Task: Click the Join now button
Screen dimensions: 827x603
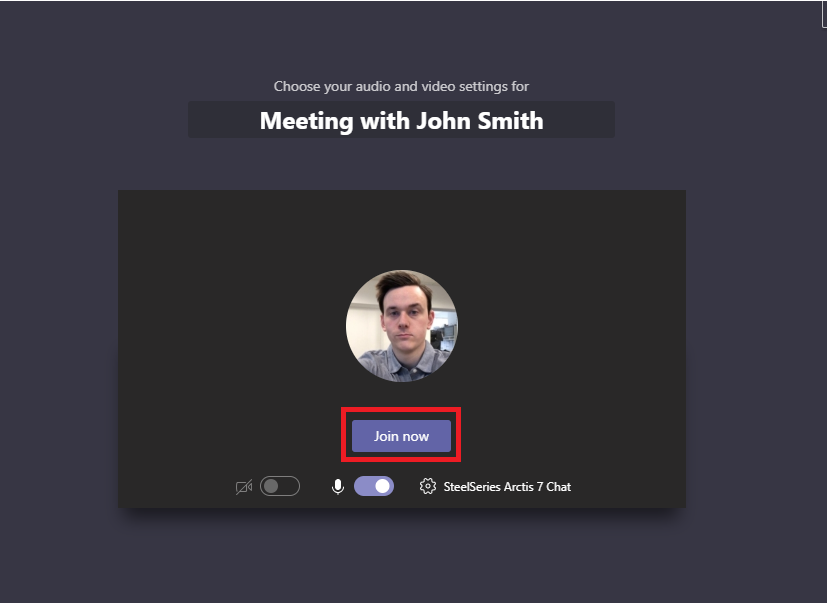Action: click(401, 436)
